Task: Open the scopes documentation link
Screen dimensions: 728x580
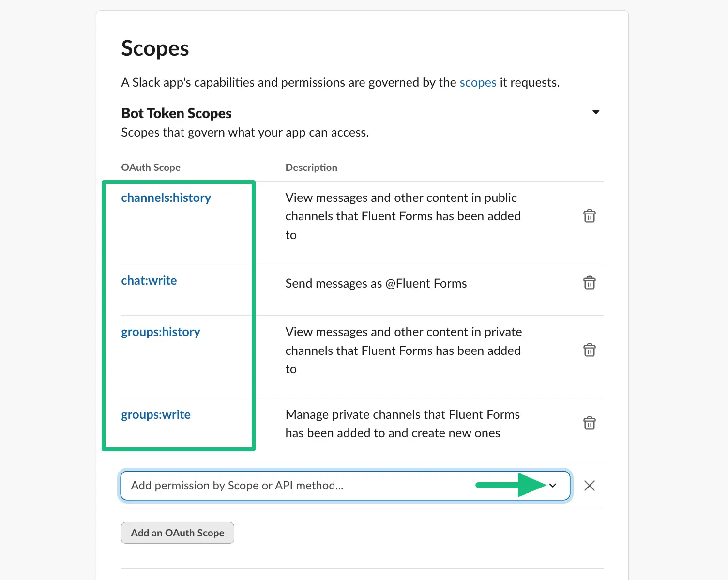Action: [x=477, y=82]
